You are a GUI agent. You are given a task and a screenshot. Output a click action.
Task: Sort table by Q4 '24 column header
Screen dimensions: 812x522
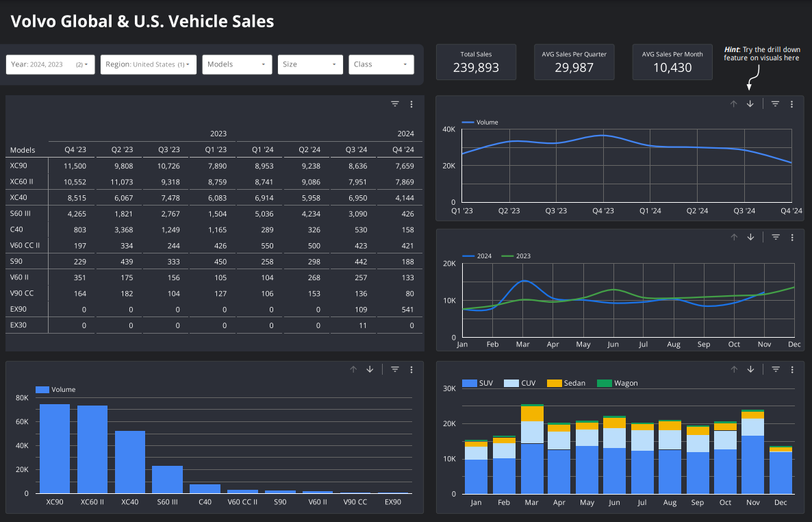[x=403, y=150]
